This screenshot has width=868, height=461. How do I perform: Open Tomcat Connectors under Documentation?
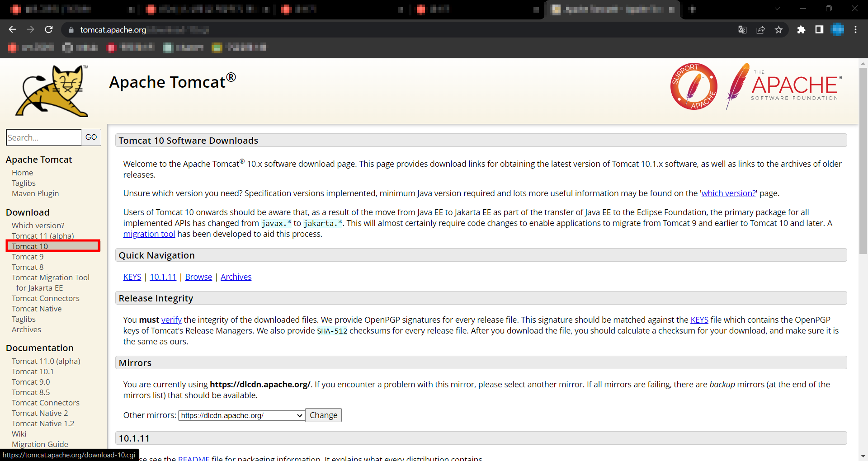pyautogui.click(x=46, y=403)
